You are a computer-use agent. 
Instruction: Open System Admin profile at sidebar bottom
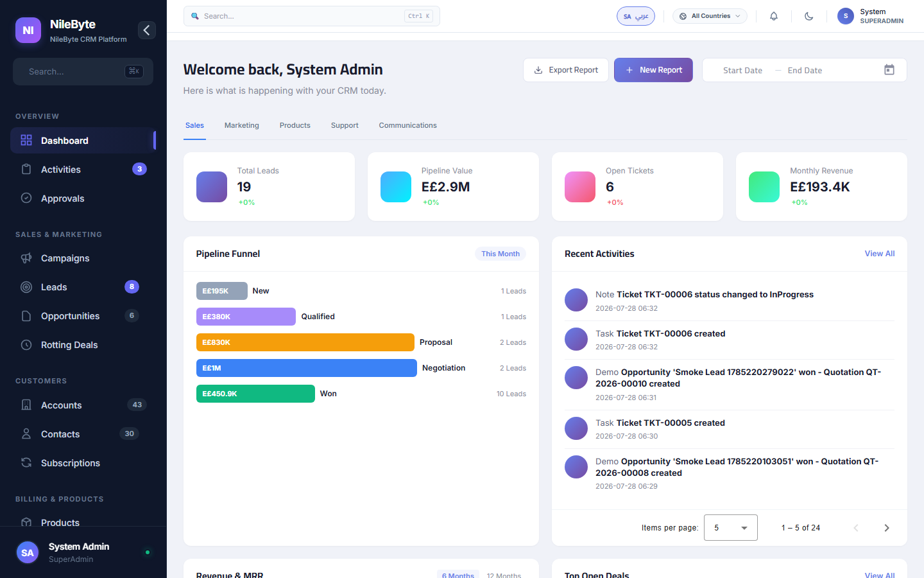(x=83, y=552)
